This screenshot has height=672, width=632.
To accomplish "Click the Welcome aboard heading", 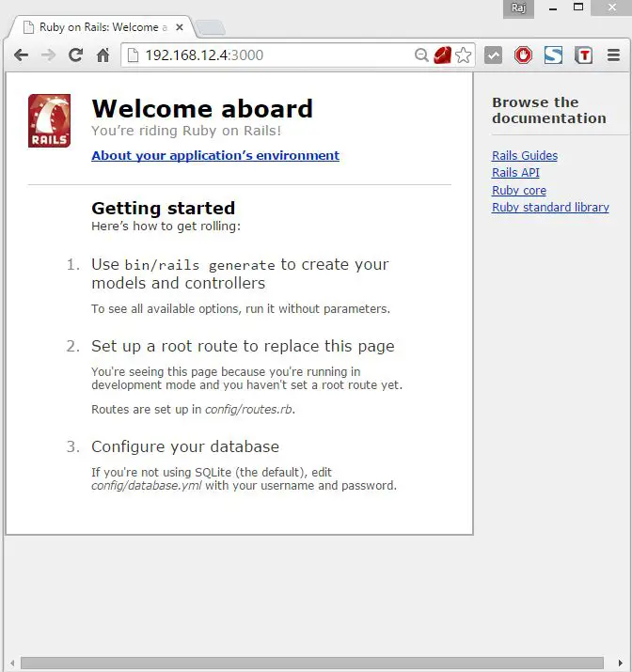I will click(x=202, y=108).
